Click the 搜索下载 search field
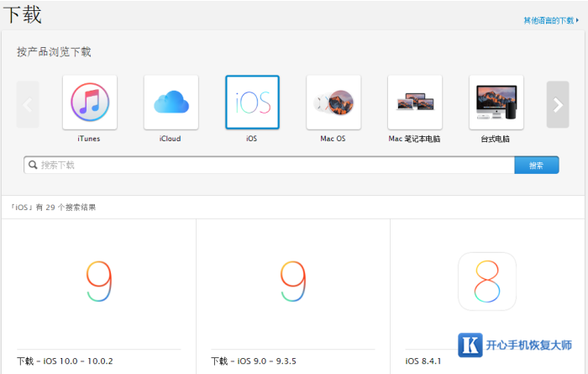588x374 pixels. tap(269, 165)
